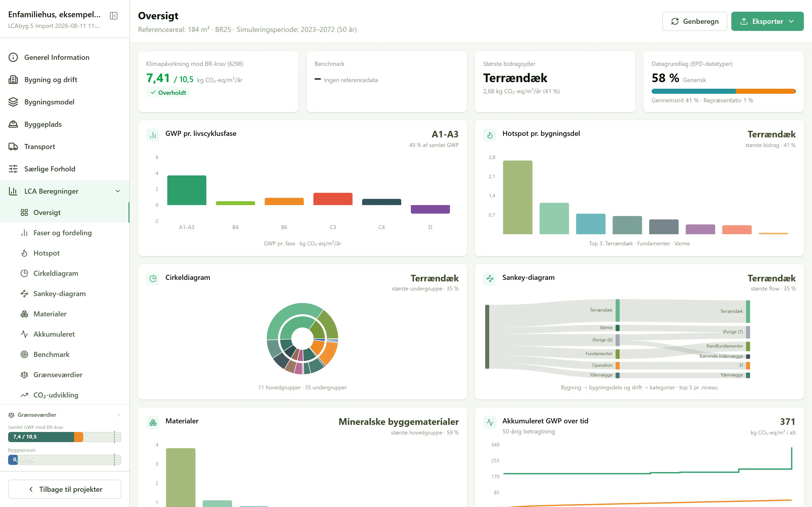Click the Sankey-diagram card icon
The image size is (812, 507).
(490, 279)
